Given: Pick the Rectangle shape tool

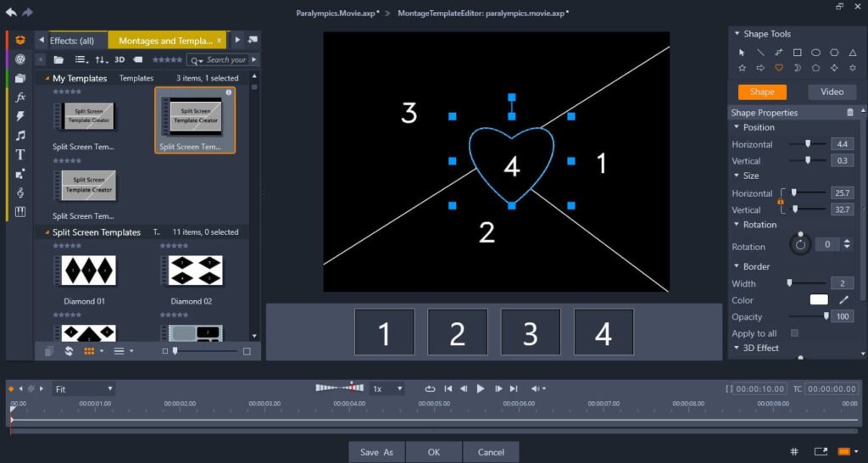Looking at the screenshot, I should (x=797, y=53).
